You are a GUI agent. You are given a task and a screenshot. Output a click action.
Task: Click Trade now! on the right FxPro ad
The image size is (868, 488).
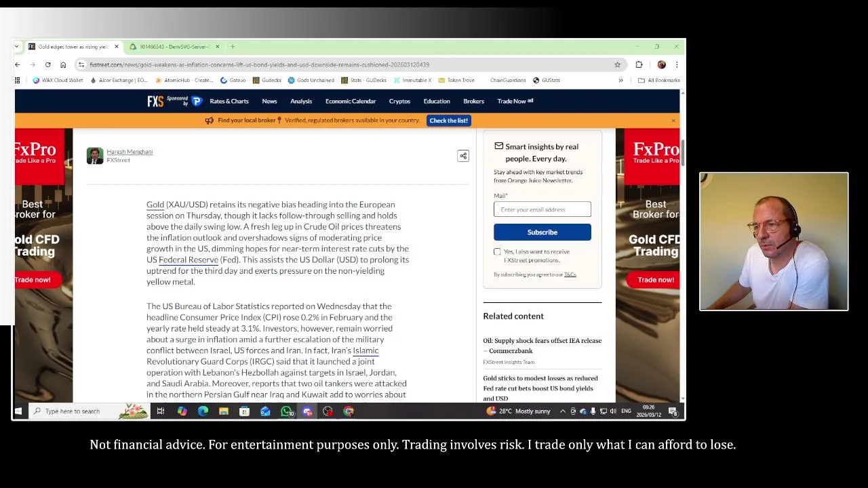tap(656, 280)
